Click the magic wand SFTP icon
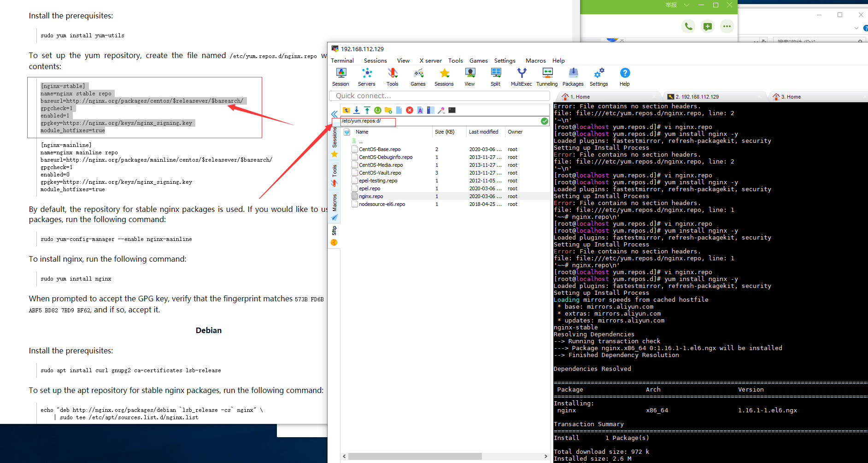This screenshot has height=463, width=868. 441,110
